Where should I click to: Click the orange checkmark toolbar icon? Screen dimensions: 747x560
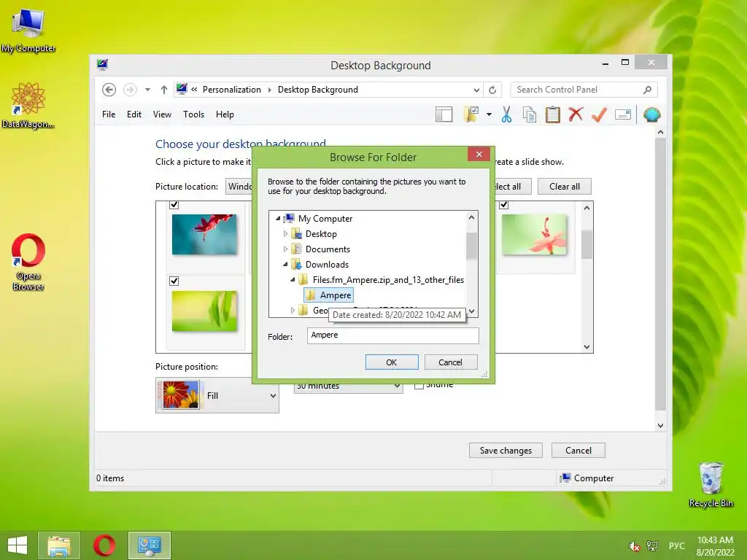pyautogui.click(x=599, y=114)
